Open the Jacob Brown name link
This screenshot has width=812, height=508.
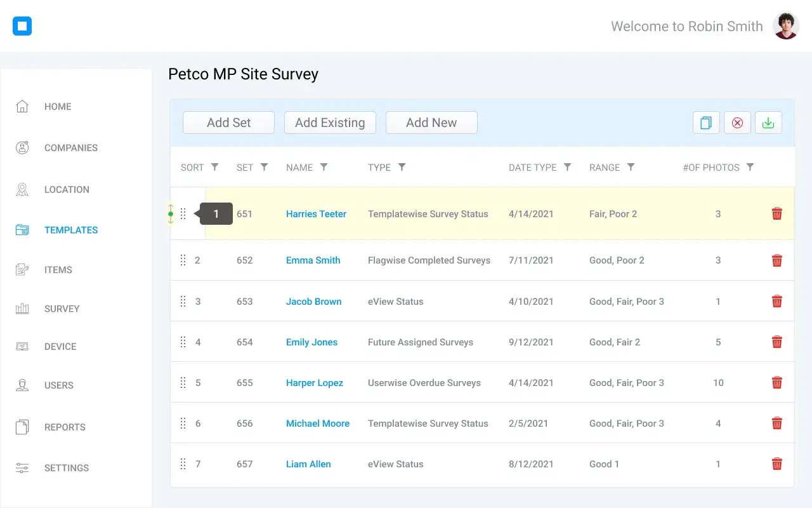pos(313,302)
